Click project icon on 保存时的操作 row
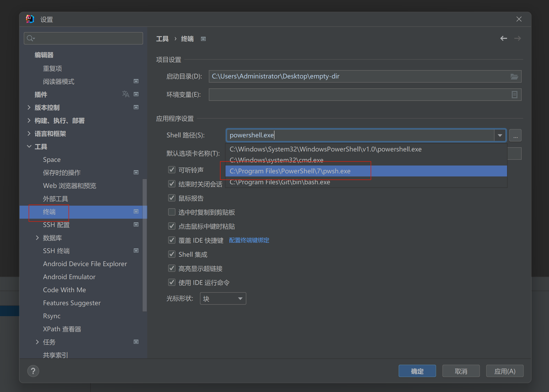The width and height of the screenshot is (549, 392). (x=136, y=172)
